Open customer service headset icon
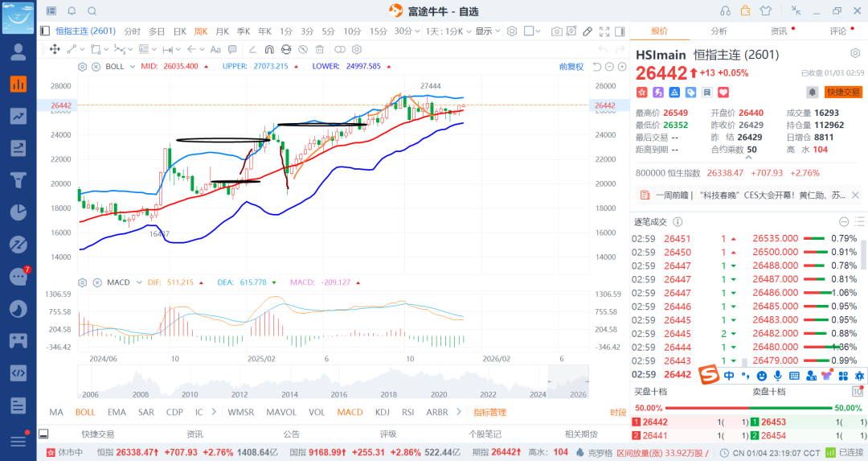Screen dimensions: 868x461 tap(725, 11)
